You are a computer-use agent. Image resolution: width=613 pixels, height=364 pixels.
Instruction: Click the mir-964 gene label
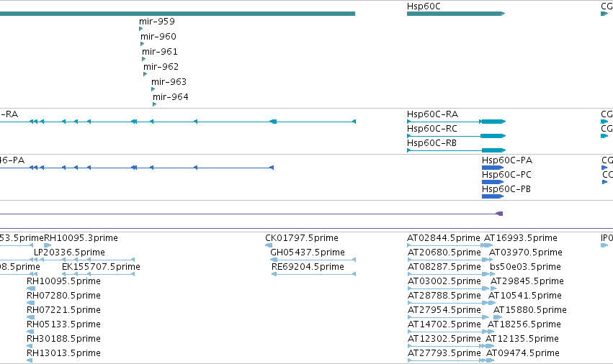tap(171, 97)
